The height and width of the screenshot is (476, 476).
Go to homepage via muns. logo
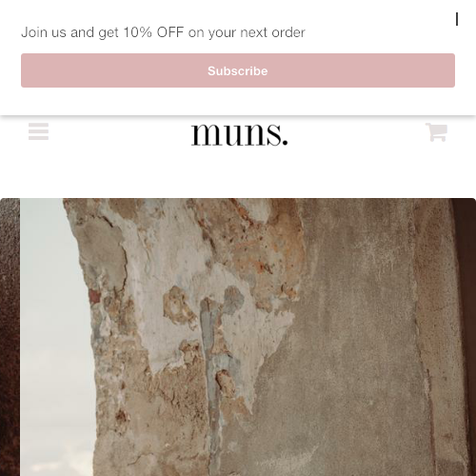240,134
